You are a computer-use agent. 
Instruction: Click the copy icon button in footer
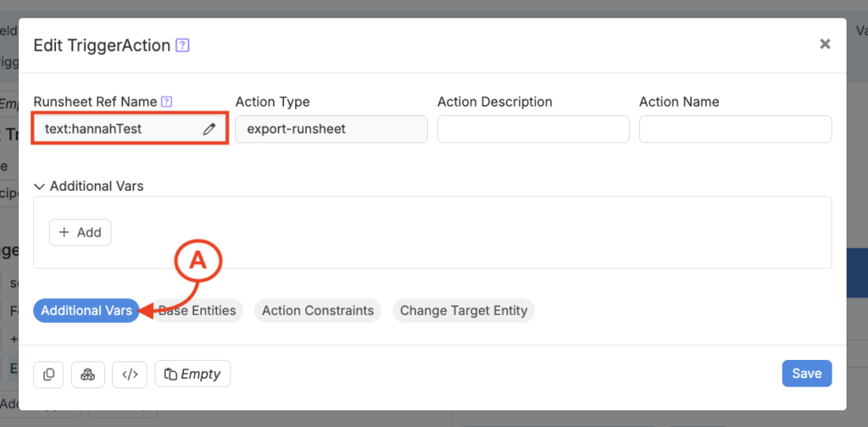click(48, 374)
